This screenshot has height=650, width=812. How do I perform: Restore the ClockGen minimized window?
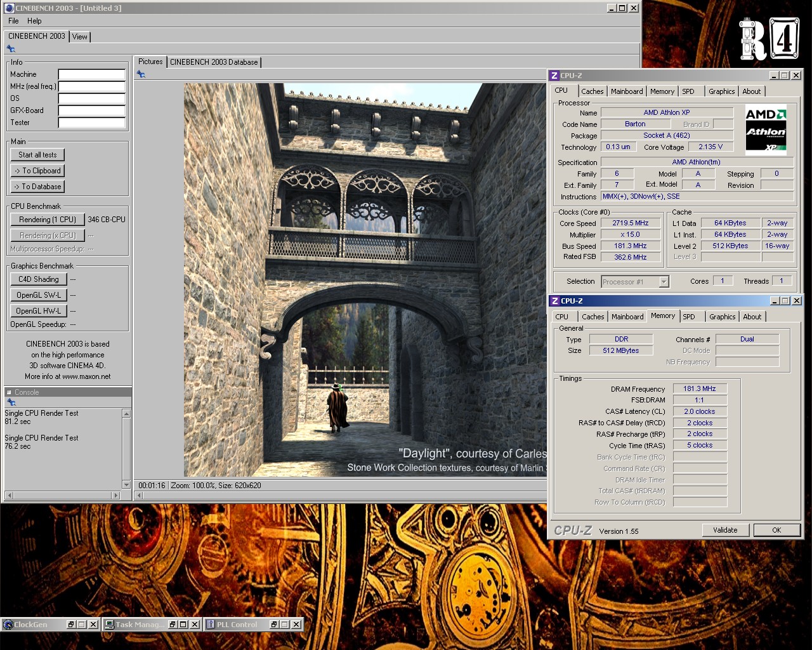click(x=71, y=625)
